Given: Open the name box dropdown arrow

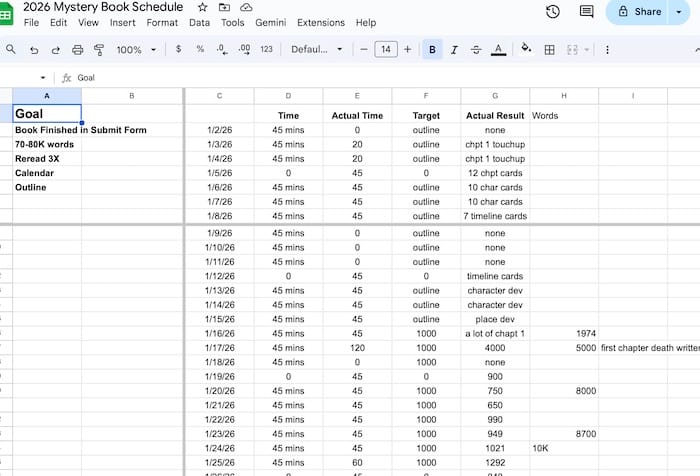Looking at the screenshot, I should tap(43, 78).
